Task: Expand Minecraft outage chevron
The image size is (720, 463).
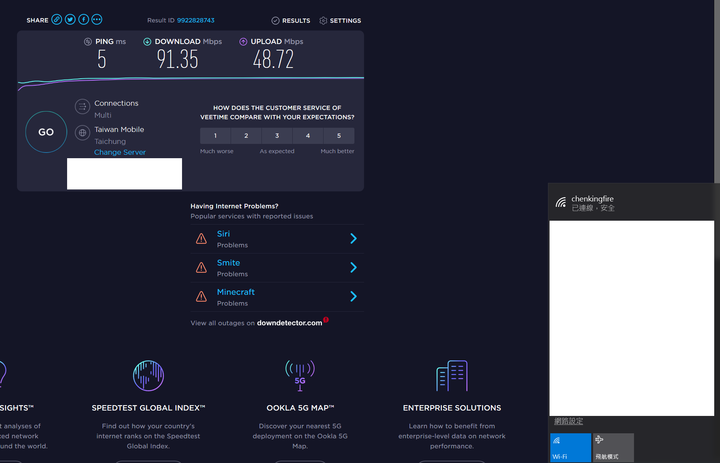Action: (353, 296)
